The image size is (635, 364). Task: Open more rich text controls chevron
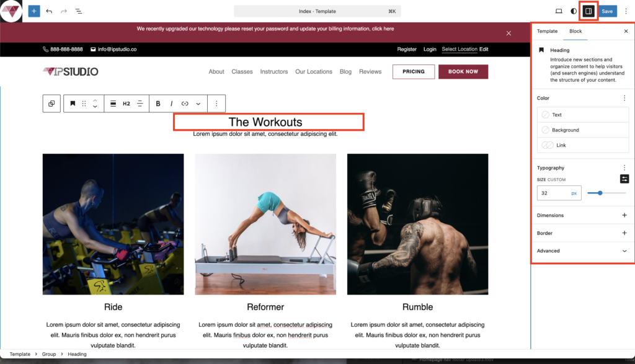198,104
